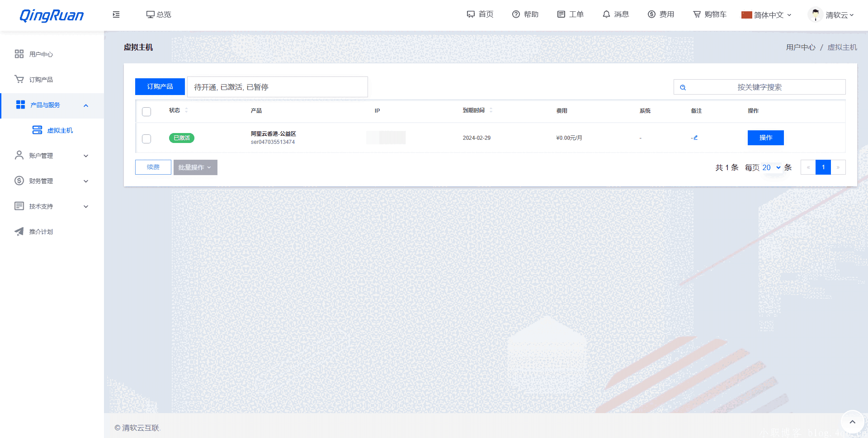Open product 阿里云香港-公益区
Viewport: 868px width, 438px height.
coord(274,134)
